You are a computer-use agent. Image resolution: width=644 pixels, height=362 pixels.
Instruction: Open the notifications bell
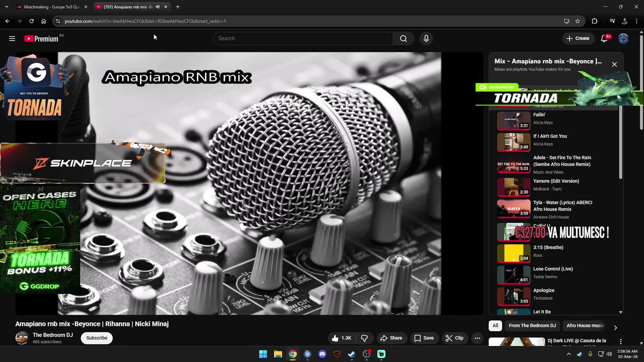(605, 38)
